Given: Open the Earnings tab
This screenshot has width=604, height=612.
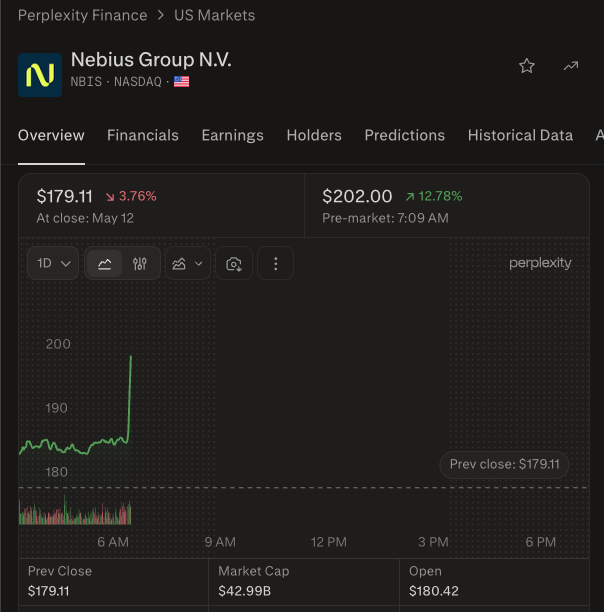Looking at the screenshot, I should point(233,135).
